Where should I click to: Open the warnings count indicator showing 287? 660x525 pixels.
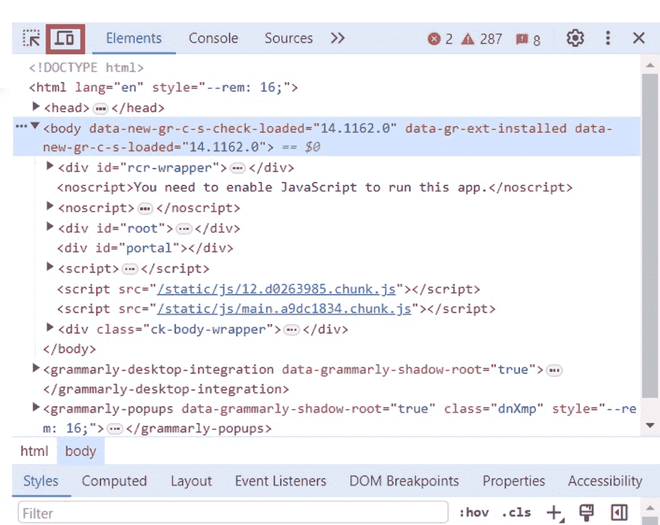tap(481, 39)
